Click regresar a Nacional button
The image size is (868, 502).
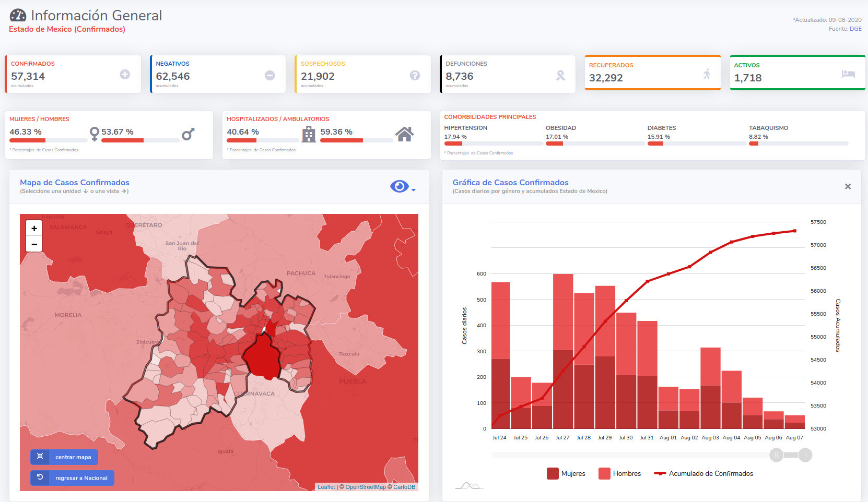[72, 478]
